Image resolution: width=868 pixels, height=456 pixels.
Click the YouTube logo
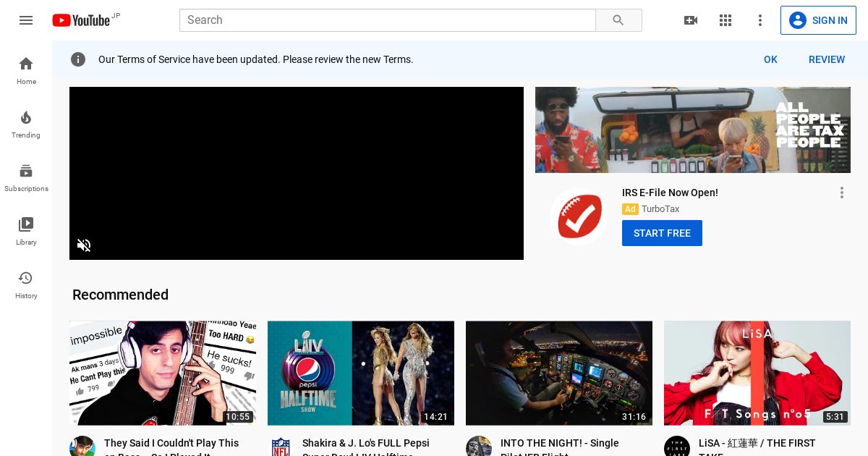81,20
